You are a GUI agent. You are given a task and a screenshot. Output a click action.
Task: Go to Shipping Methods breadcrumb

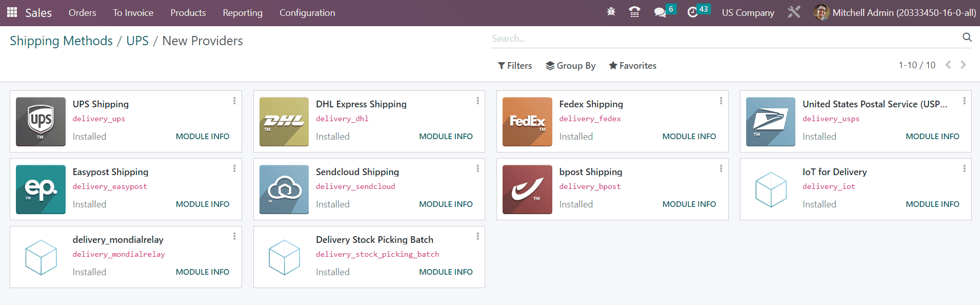[61, 41]
